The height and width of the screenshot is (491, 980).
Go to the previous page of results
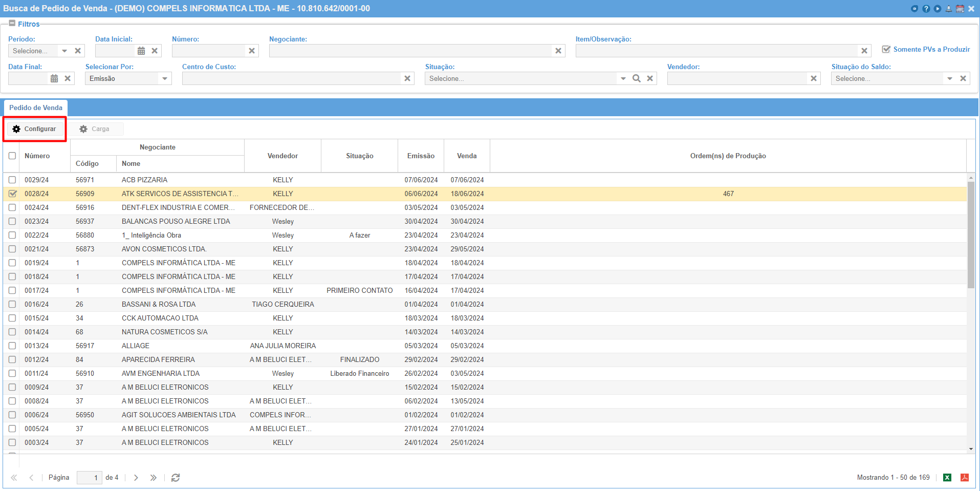[x=31, y=478]
